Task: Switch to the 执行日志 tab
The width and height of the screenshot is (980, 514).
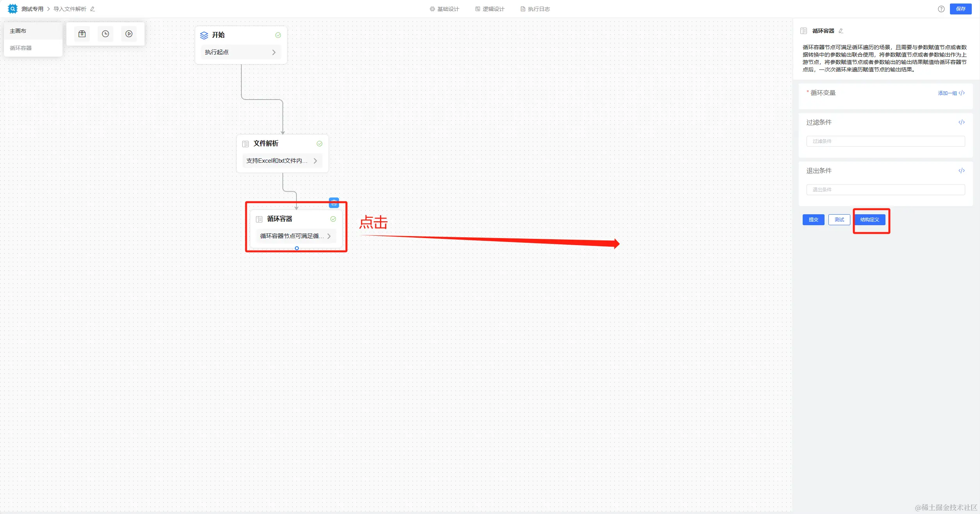Action: pyautogui.click(x=535, y=9)
